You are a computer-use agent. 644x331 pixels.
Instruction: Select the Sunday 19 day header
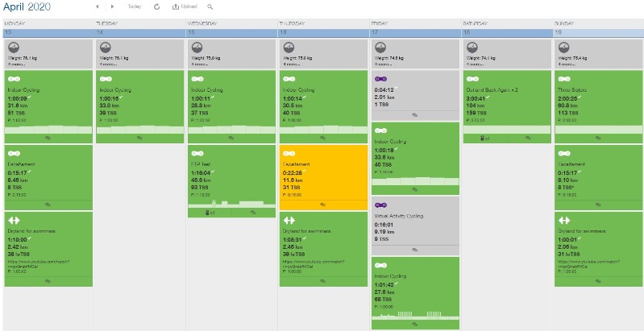(x=598, y=32)
